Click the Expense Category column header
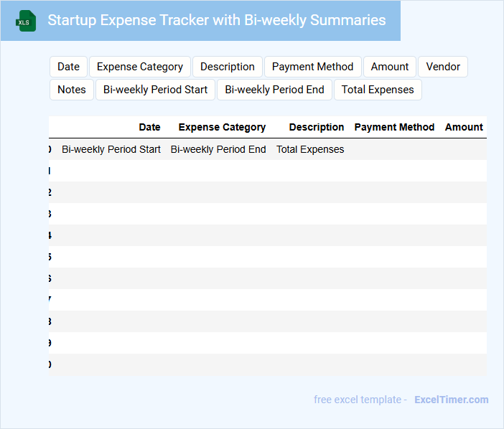Viewport: 504px width, 429px height. click(x=222, y=127)
